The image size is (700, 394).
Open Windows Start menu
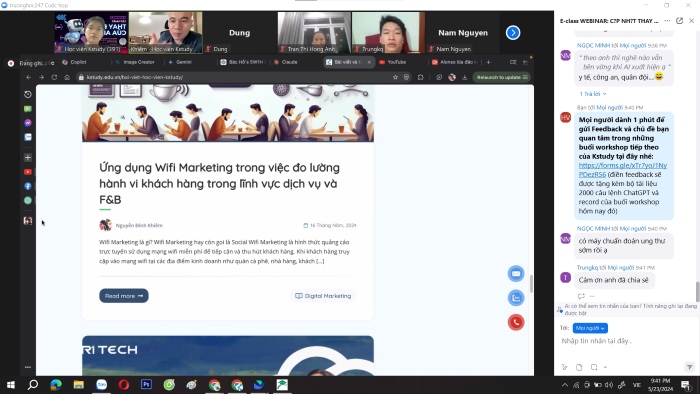[11, 385]
